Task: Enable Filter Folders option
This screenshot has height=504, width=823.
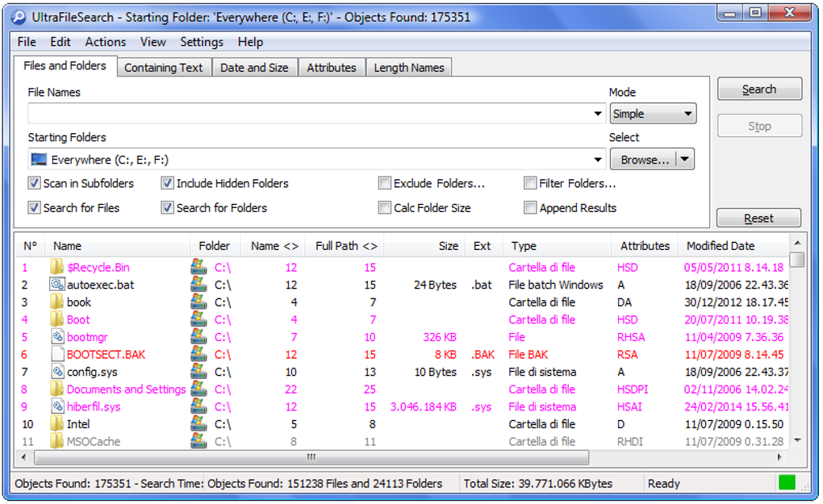Action: (530, 183)
